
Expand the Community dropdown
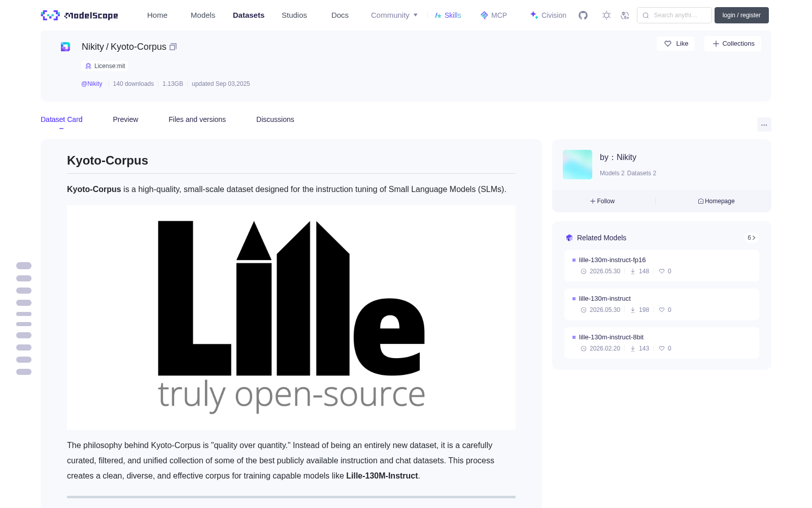tap(394, 15)
